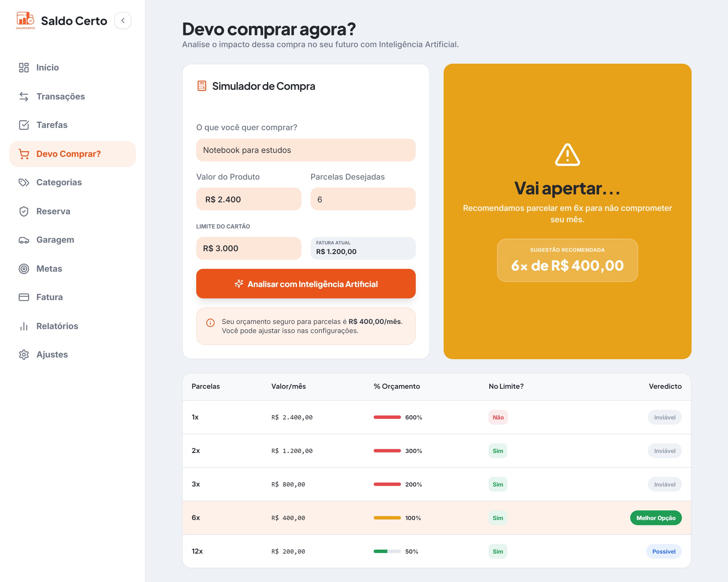Click the 'Vai apertar...' heading
The width and height of the screenshot is (728, 582).
click(567, 188)
